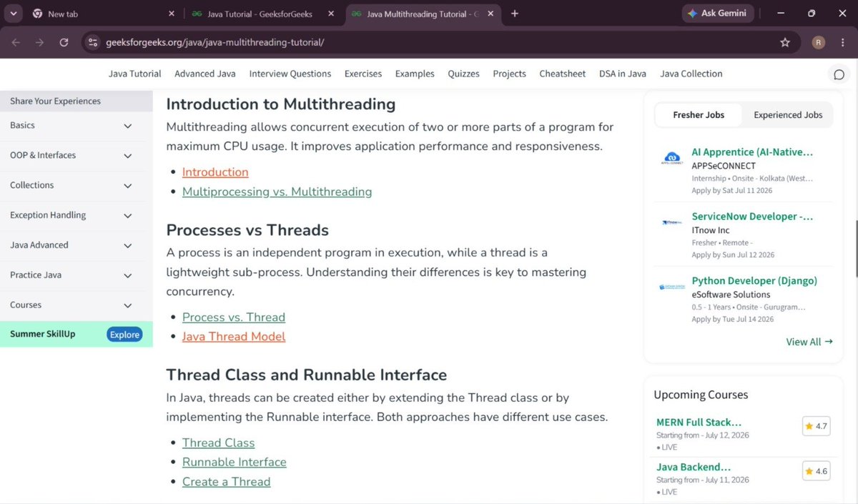This screenshot has width=858, height=504.
Task: Open the Thread Class link
Action: [x=219, y=443]
